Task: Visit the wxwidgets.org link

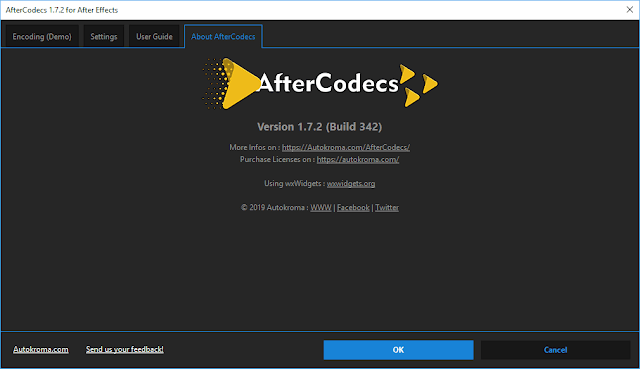Action: point(351,184)
